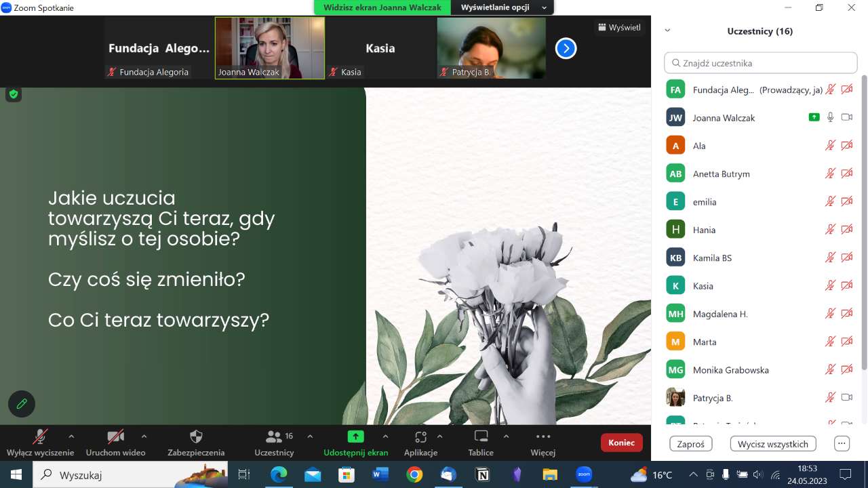Screen dimensions: 868x488
Task: Open audio options arrow next to microphone
Action: point(71,436)
